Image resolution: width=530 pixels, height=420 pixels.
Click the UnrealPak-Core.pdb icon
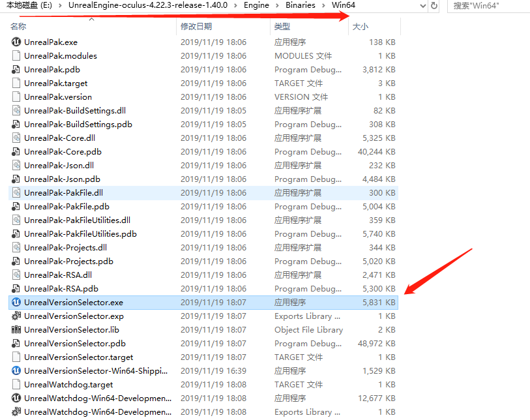(x=16, y=151)
